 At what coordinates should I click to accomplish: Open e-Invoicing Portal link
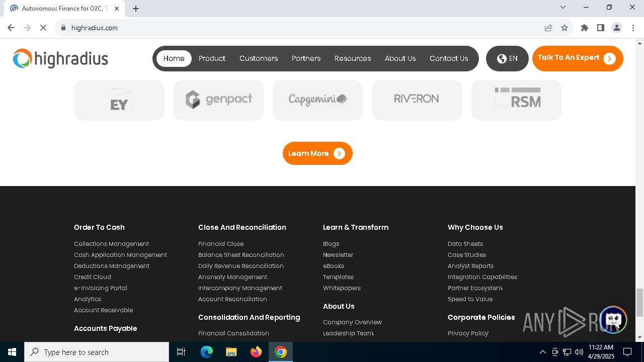101,288
